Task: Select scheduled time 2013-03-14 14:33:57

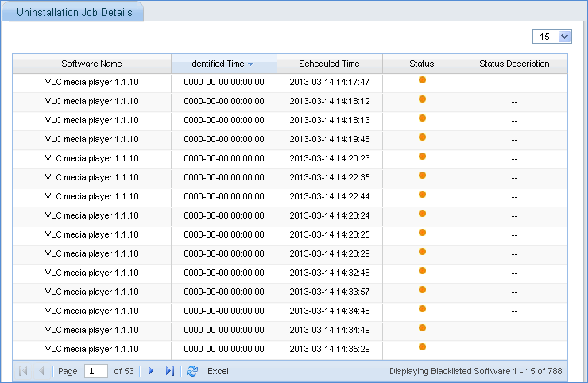Action: coord(330,292)
